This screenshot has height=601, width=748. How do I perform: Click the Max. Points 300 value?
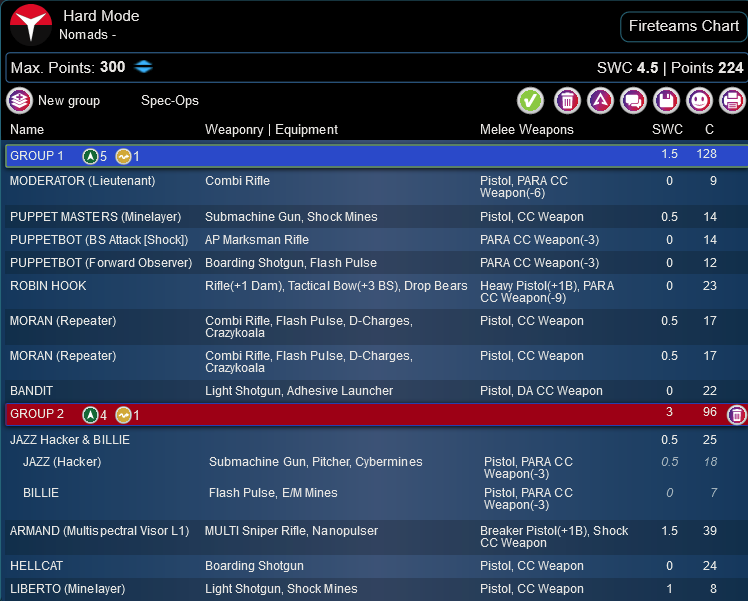113,67
